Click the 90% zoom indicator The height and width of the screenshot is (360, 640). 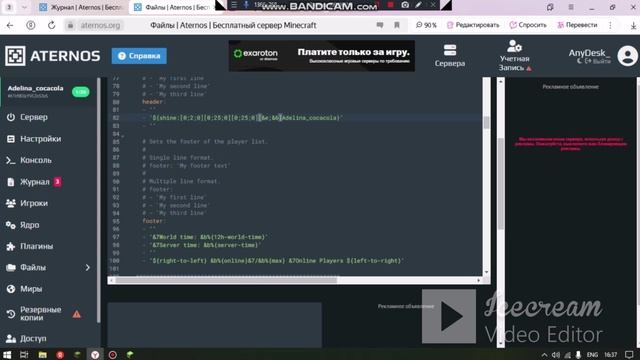coord(426,25)
